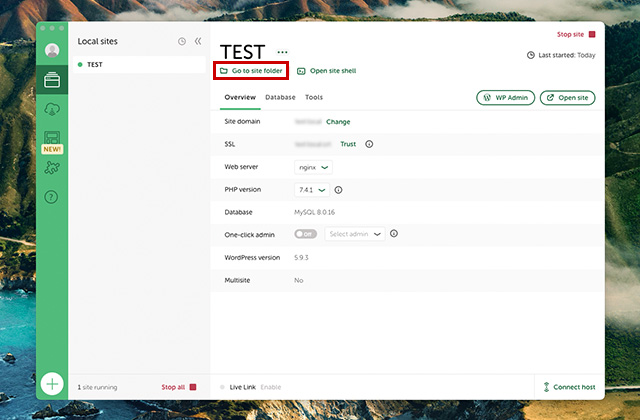Viewport: 640px width, 420px height.
Task: Click the recent sites clock icon
Action: pyautogui.click(x=182, y=41)
